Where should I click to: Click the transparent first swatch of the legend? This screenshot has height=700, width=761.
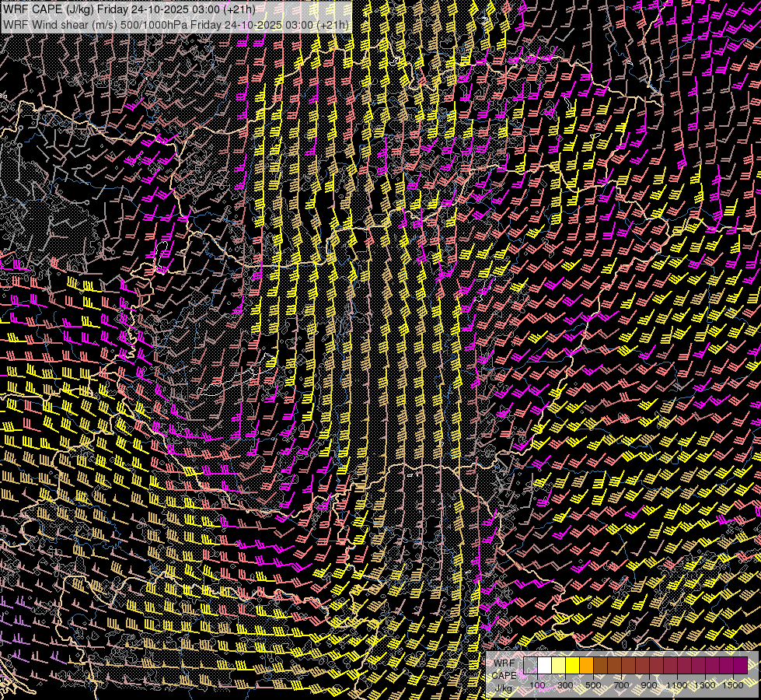pos(530,665)
